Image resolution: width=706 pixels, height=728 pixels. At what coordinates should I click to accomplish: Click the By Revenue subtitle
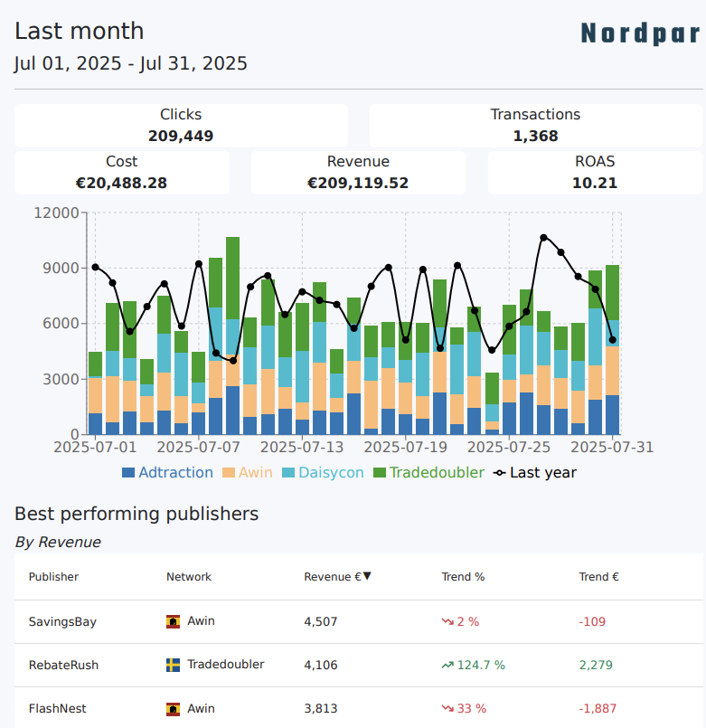(58, 542)
